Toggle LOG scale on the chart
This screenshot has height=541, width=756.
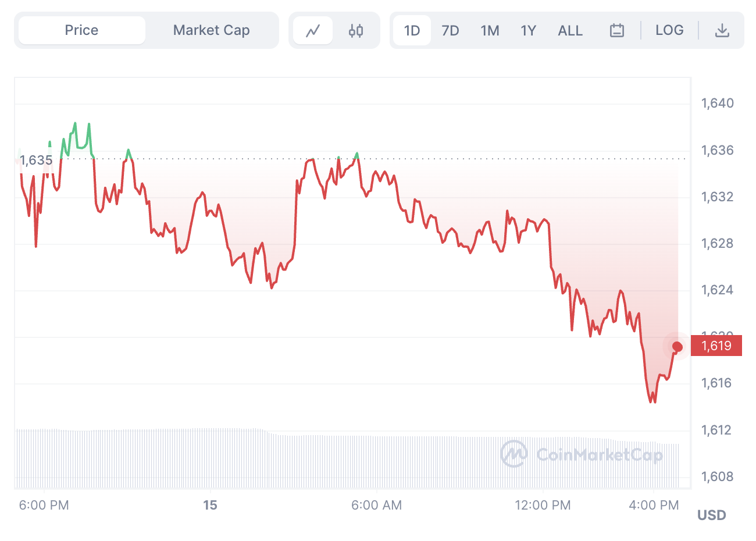669,30
